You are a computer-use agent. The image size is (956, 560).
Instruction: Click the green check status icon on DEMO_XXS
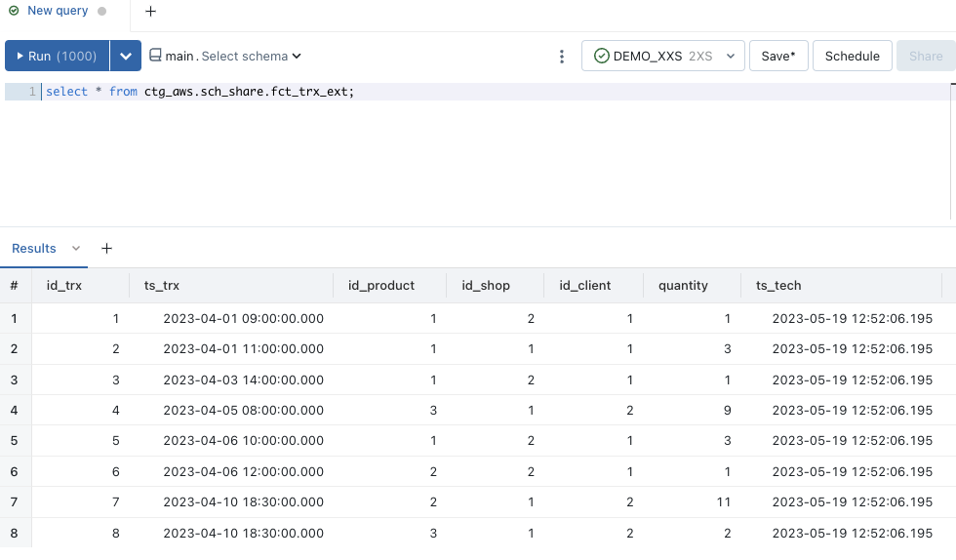pos(601,57)
